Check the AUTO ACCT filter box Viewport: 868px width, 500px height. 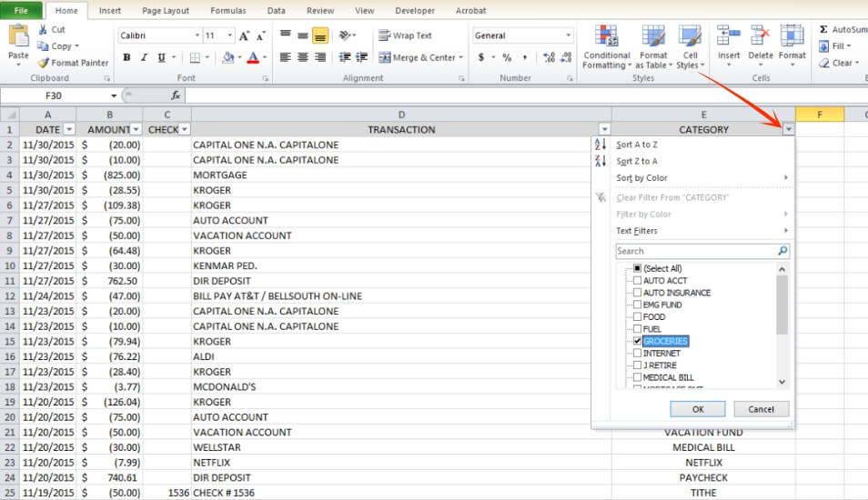637,280
